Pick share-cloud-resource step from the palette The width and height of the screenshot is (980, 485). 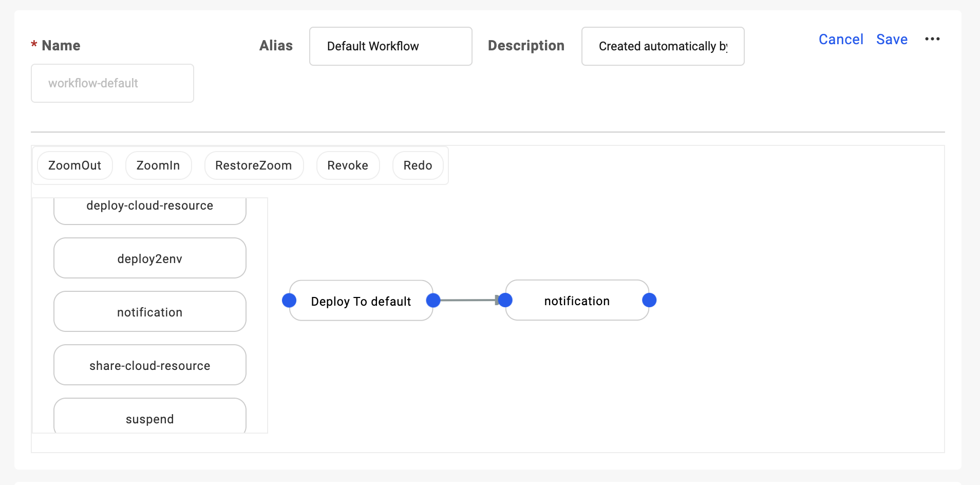coord(150,365)
